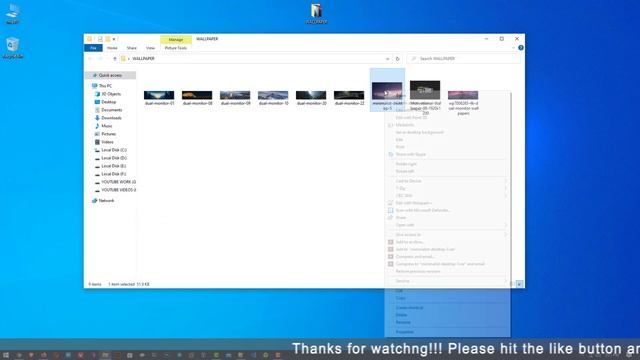Image resolution: width=640 pixels, height=360 pixels.
Task: Open the Share ribbon tab
Action: pyautogui.click(x=131, y=48)
